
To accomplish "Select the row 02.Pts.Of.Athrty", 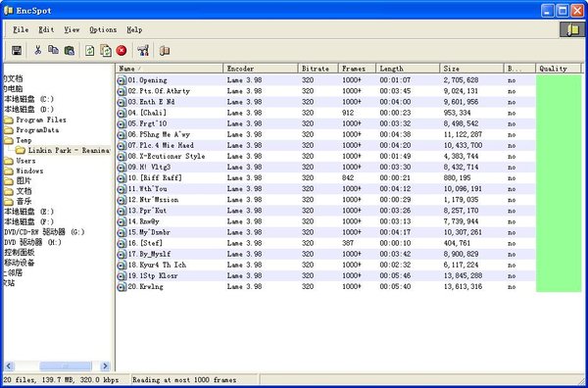I will click(325, 91).
